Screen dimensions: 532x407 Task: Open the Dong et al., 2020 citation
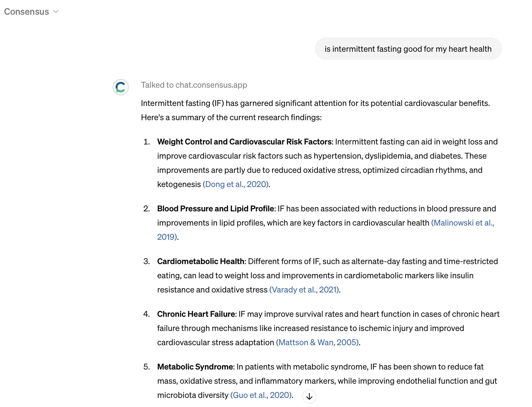(236, 184)
